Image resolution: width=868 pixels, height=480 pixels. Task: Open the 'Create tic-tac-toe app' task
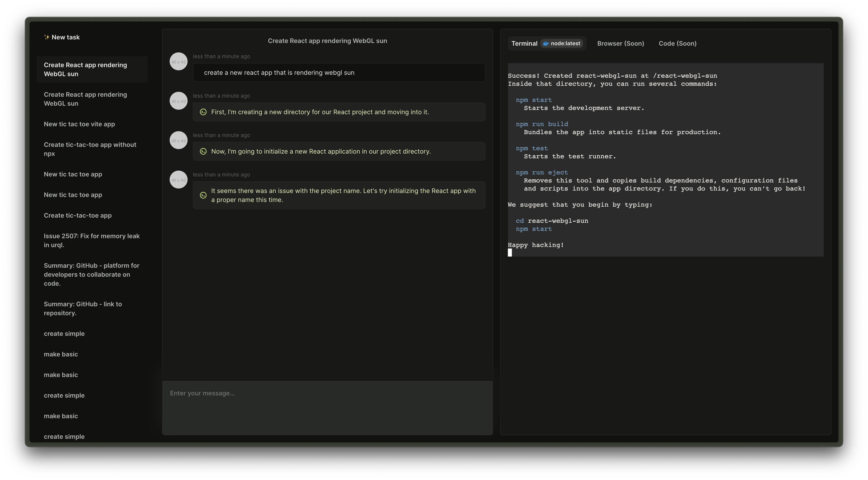pyautogui.click(x=77, y=215)
